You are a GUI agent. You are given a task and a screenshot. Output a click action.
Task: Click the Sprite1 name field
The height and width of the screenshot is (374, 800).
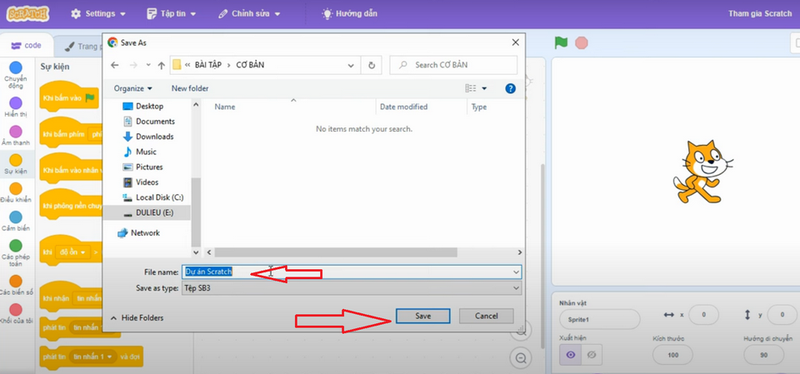[599, 319]
